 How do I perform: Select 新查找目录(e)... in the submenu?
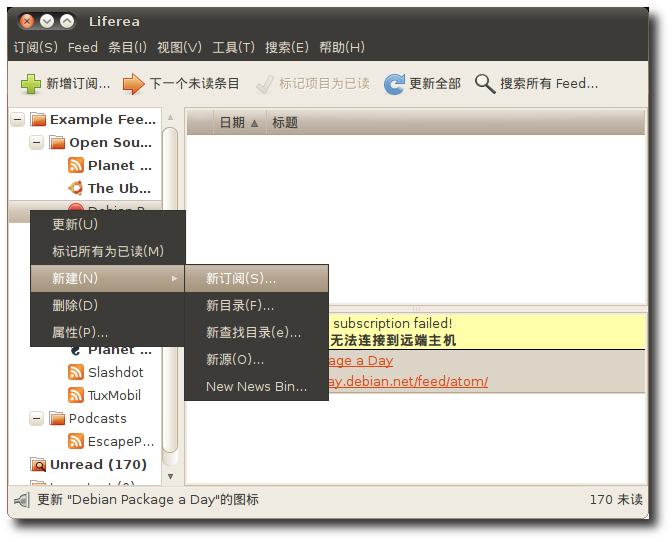pos(256,332)
